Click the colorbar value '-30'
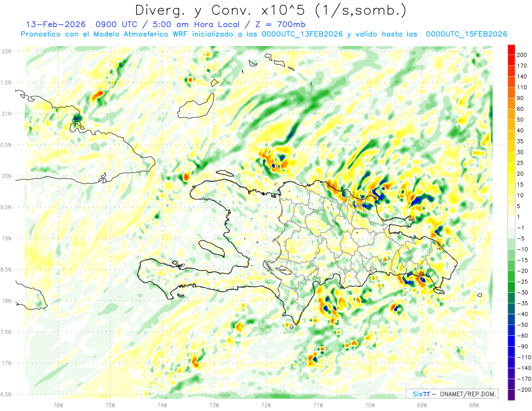532x411 pixels. [524, 293]
